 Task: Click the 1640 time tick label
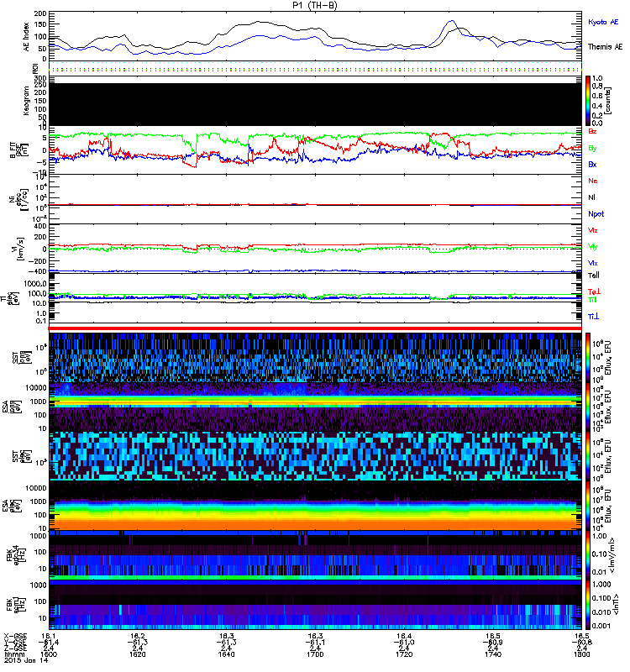tap(226, 654)
